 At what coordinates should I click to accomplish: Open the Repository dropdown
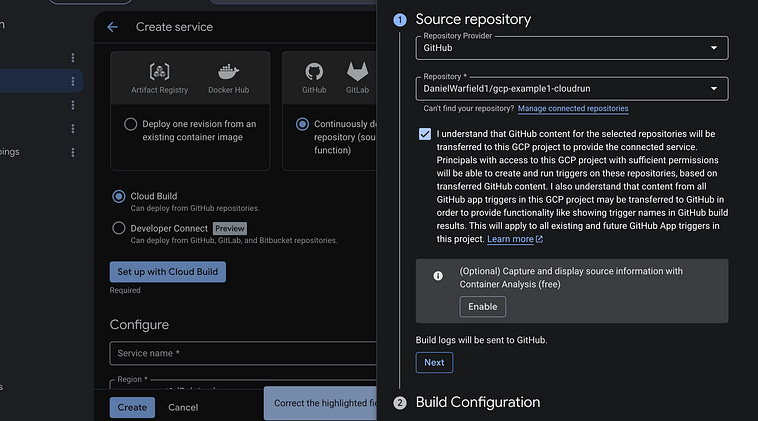pos(572,88)
